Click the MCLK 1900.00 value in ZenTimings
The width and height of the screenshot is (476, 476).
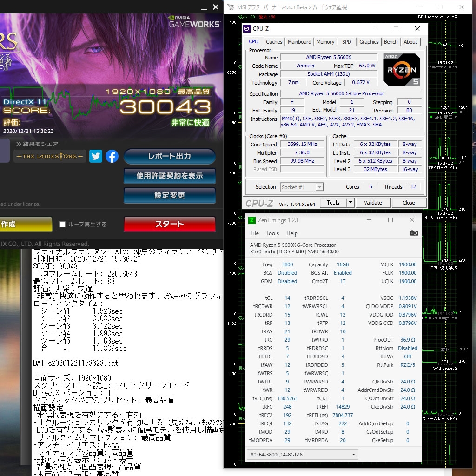tap(408, 264)
